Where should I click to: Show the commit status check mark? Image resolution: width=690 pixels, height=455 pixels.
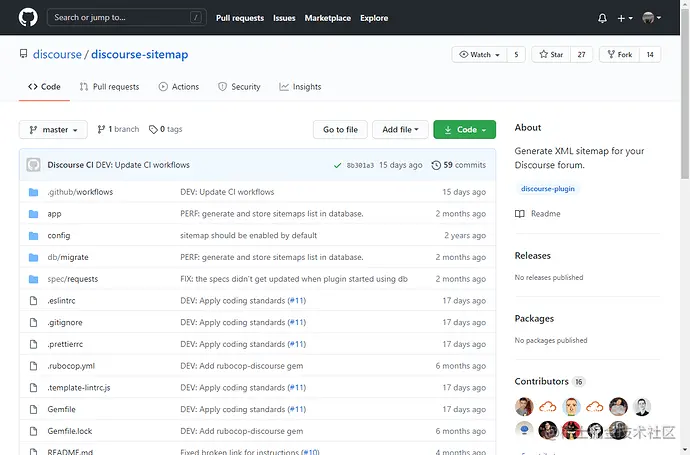pyautogui.click(x=337, y=165)
